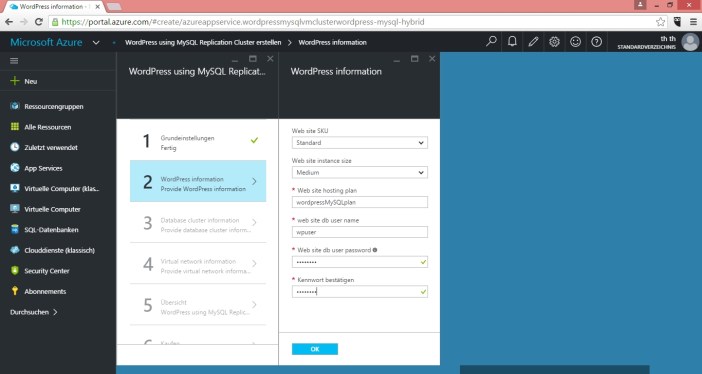This screenshot has width=702, height=374.
Task: Click the Web site db user password field
Action: (x=360, y=262)
